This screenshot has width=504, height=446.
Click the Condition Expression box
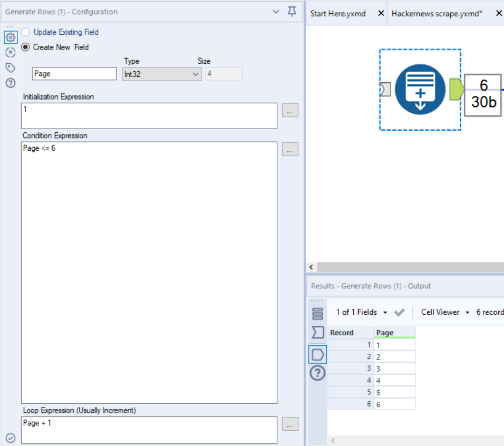pyautogui.click(x=149, y=273)
